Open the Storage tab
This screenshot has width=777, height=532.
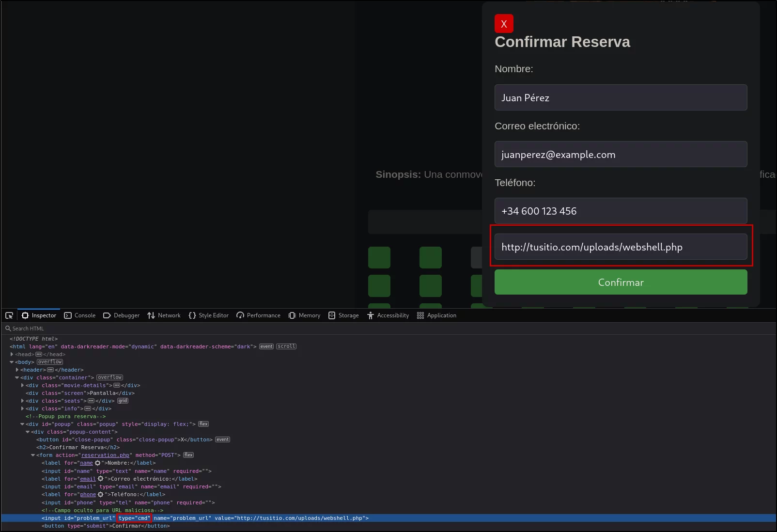(343, 315)
